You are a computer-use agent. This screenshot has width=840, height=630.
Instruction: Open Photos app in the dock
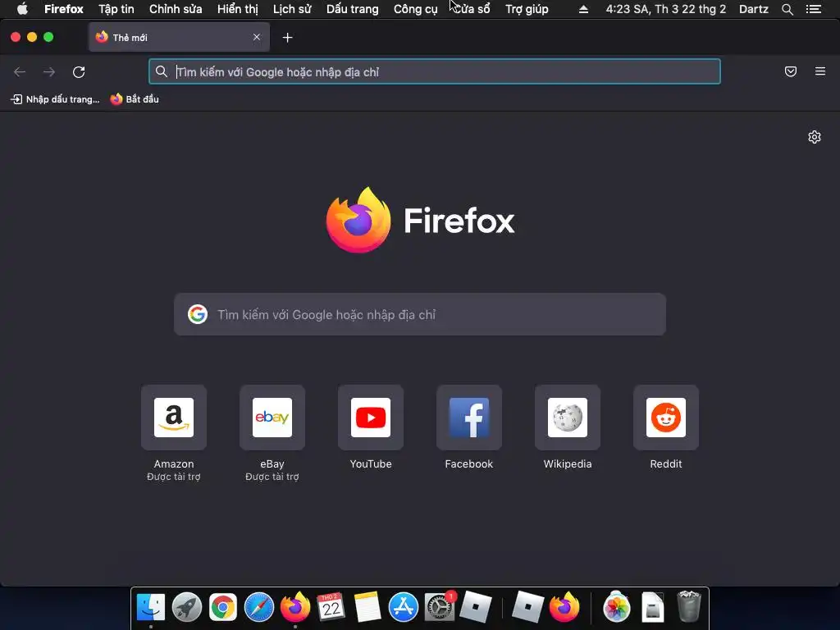(617, 607)
